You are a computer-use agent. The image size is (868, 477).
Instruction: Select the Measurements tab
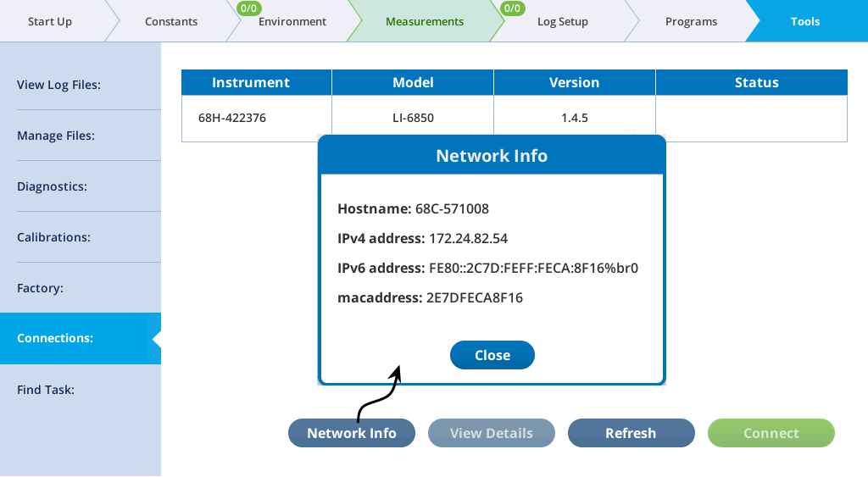(x=425, y=21)
